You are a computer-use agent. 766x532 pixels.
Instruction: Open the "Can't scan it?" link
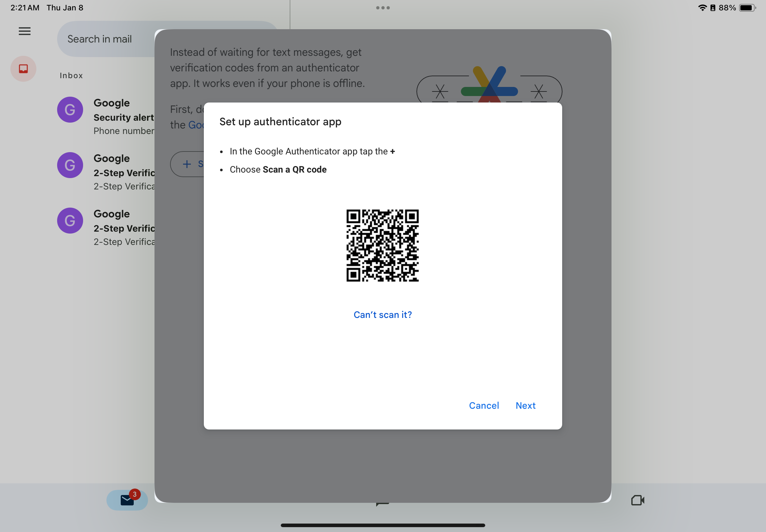coord(383,315)
